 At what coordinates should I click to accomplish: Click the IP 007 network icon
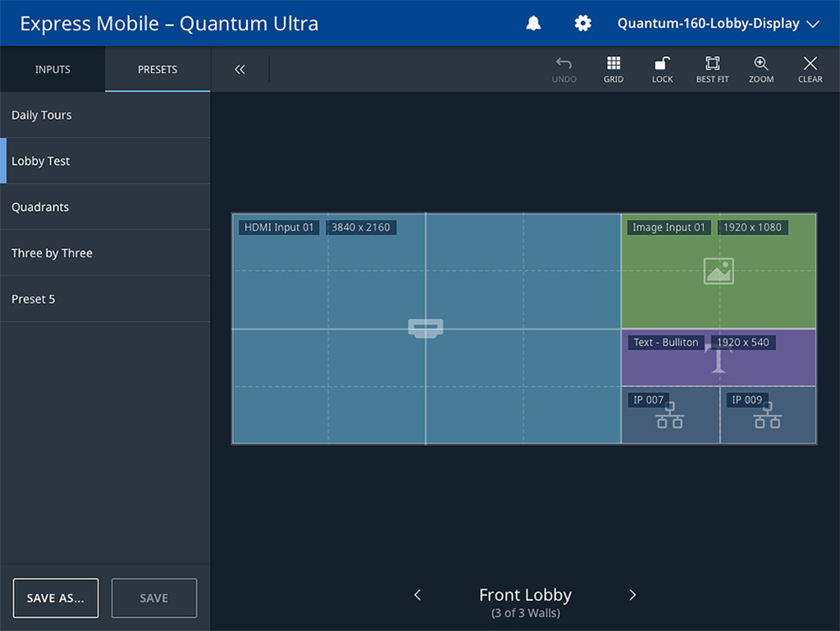pyautogui.click(x=669, y=416)
